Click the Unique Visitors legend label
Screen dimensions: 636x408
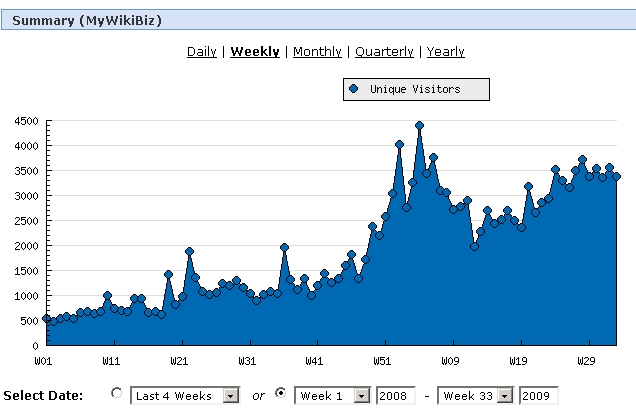coord(415,90)
